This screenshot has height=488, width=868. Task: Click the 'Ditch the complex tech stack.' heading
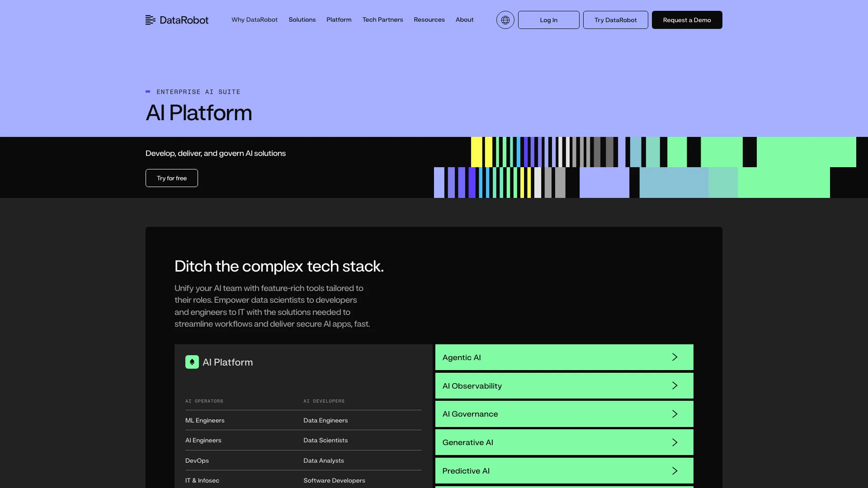tap(279, 266)
